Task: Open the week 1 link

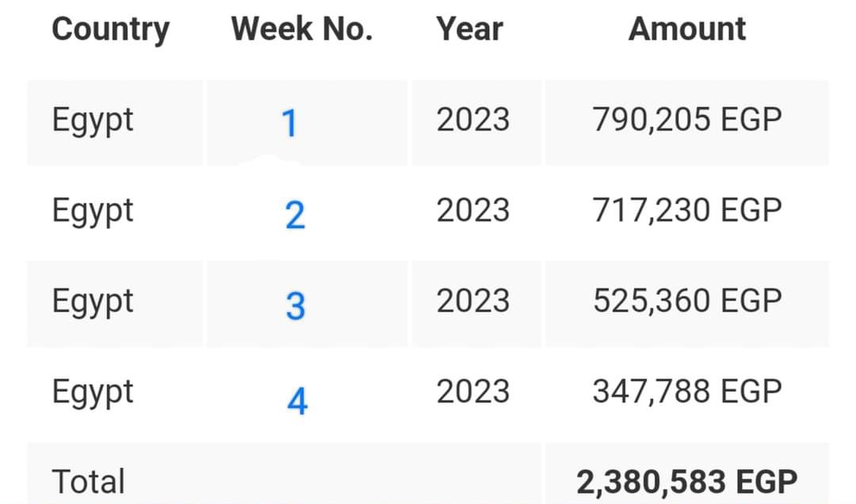Action: [289, 124]
